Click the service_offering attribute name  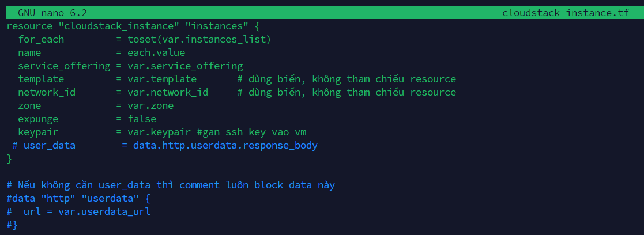pyautogui.click(x=64, y=66)
